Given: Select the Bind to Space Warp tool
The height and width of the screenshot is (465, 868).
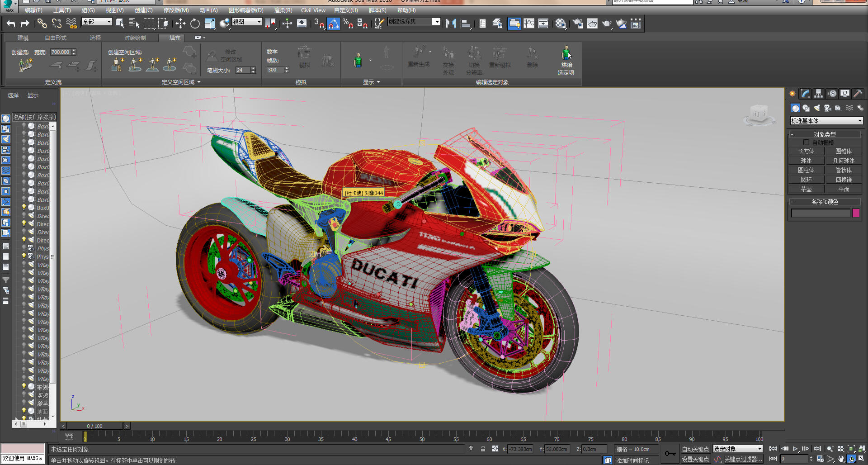Looking at the screenshot, I should point(71,24).
